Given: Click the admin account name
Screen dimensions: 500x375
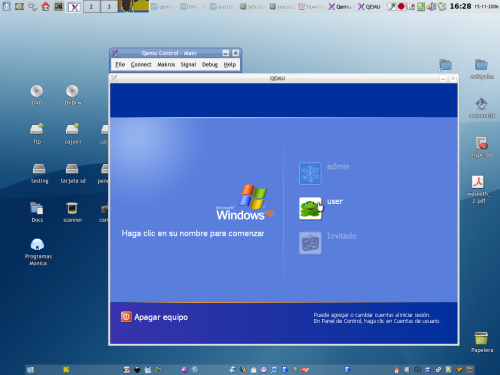Looking at the screenshot, I should coord(338,166).
